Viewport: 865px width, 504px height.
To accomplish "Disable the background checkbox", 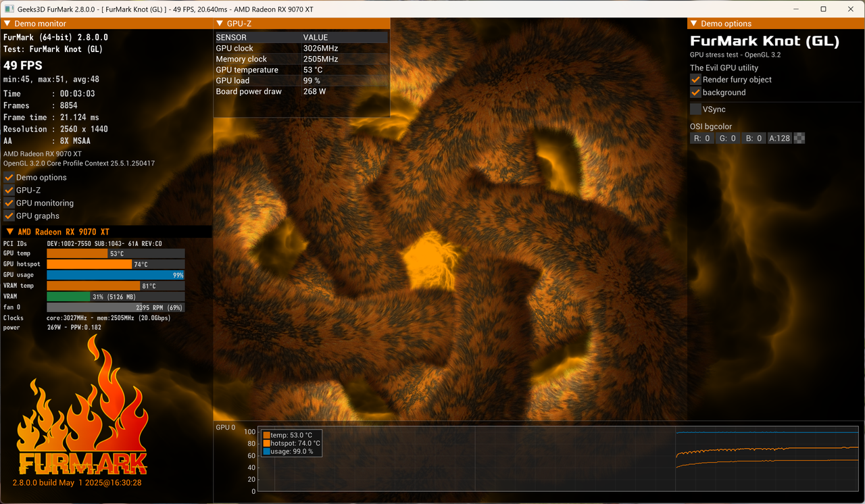I will [x=695, y=93].
